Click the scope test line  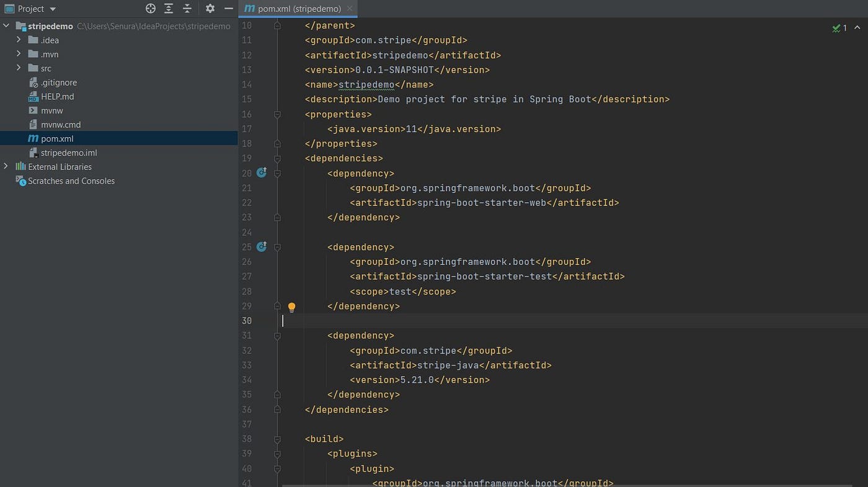[x=403, y=292]
